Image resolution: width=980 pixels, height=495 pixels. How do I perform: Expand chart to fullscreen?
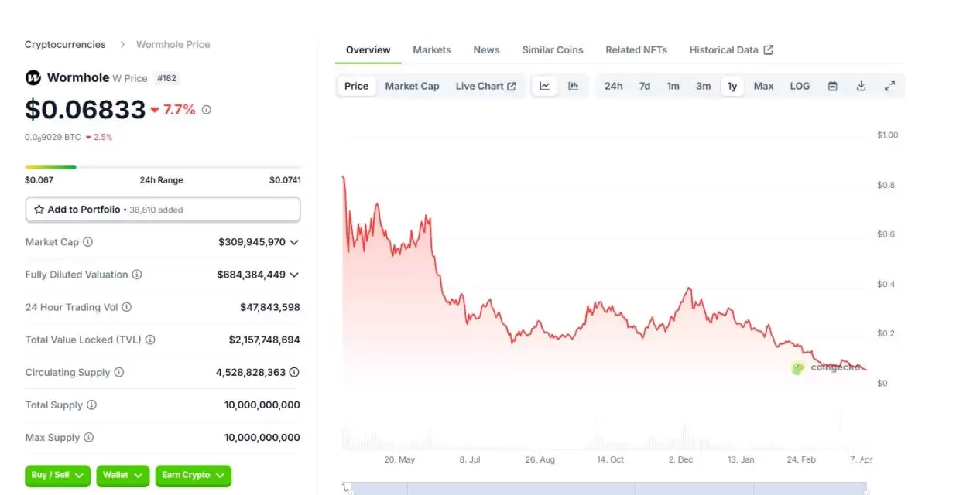pyautogui.click(x=889, y=86)
